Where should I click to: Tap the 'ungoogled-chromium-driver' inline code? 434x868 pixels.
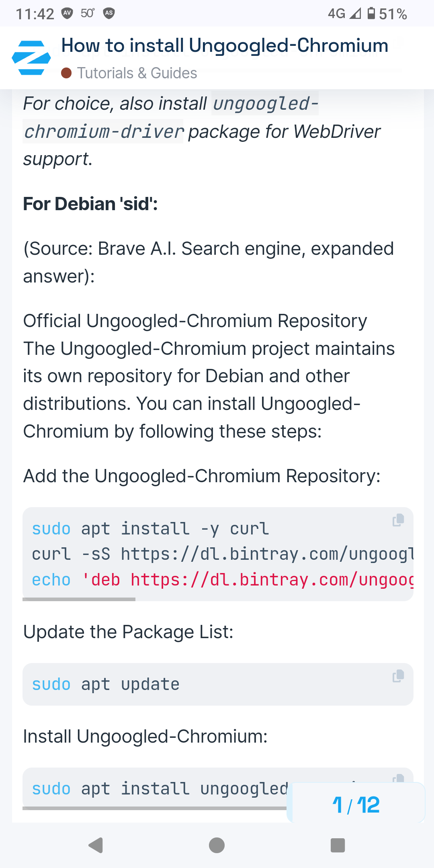(x=171, y=117)
